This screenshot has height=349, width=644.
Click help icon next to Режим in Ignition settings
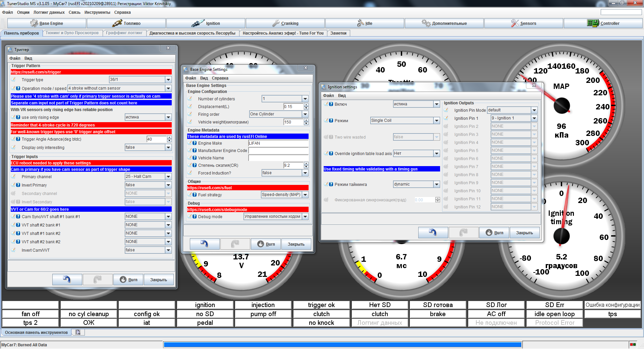(331, 120)
